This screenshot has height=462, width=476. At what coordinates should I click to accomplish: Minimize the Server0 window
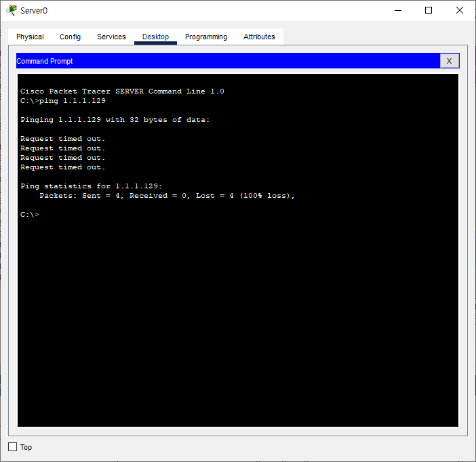(x=398, y=10)
